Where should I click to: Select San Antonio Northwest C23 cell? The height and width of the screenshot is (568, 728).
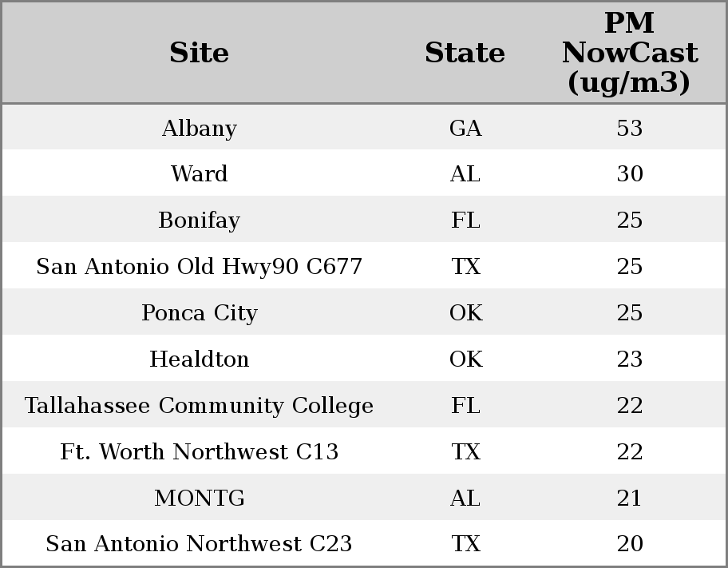[x=199, y=544]
